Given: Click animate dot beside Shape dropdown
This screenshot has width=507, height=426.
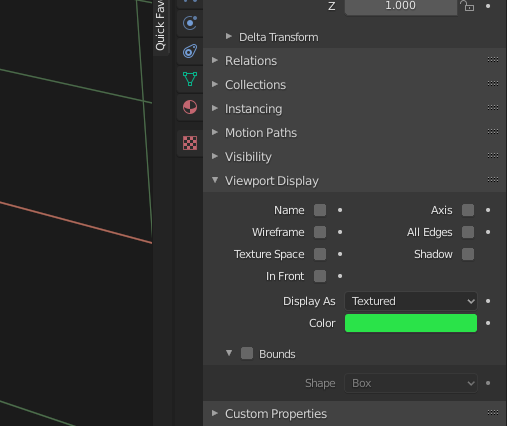Looking at the screenshot, I should (x=488, y=383).
